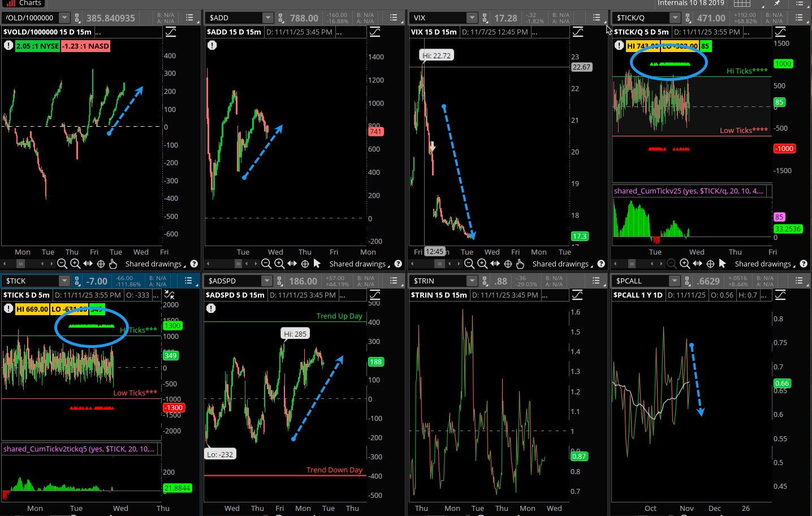Click the pan icon under VIX chart

(x=495, y=264)
